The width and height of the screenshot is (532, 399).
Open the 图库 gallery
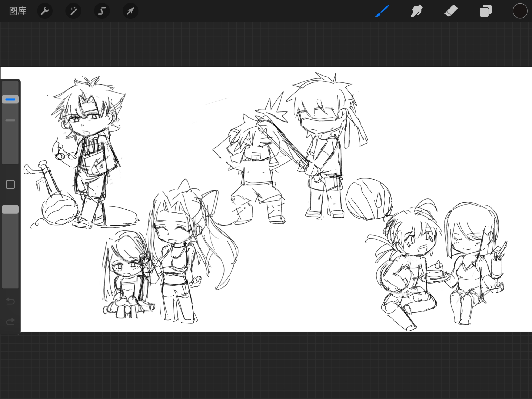point(18,11)
